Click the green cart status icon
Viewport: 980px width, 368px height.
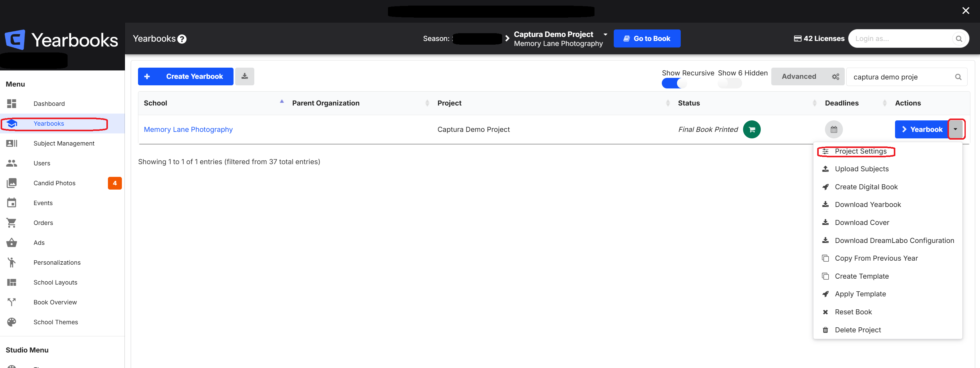[752, 129]
